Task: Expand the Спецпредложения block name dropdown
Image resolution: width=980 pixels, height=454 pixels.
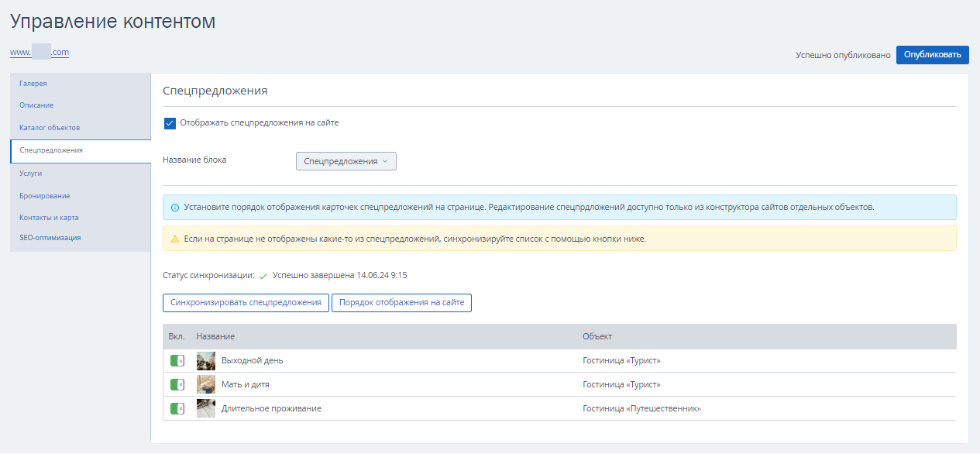Action: click(x=346, y=161)
